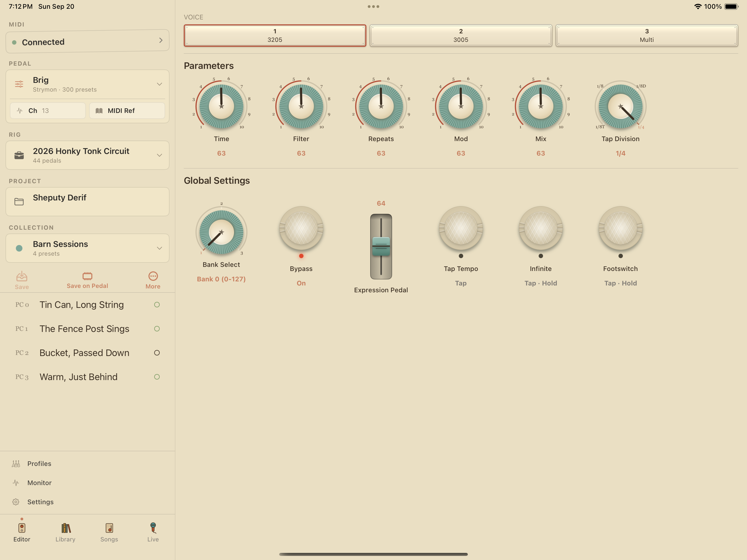
Task: Click the Monitor waveform icon
Action: click(16, 483)
